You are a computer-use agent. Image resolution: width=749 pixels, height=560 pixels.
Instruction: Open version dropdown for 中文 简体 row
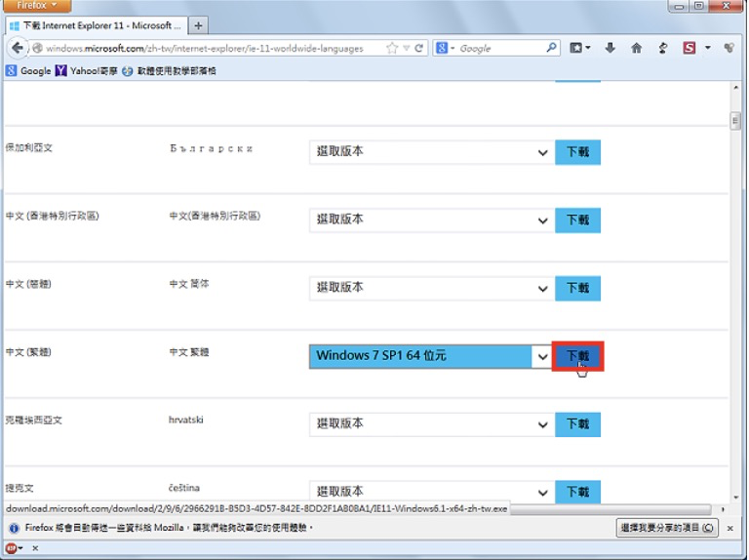[432, 288]
